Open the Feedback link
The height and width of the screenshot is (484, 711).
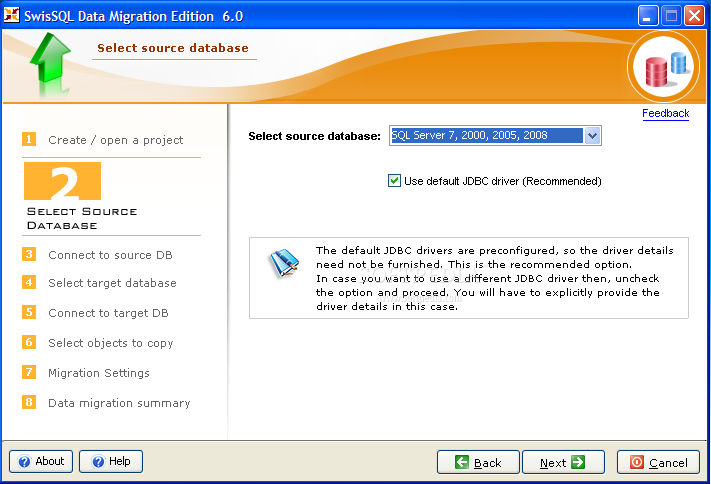[x=665, y=113]
